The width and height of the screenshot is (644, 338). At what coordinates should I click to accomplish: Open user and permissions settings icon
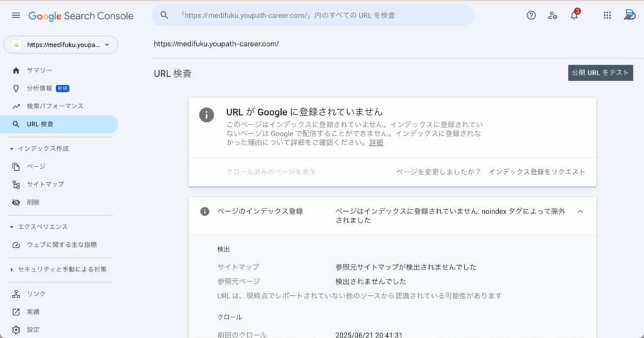point(552,16)
